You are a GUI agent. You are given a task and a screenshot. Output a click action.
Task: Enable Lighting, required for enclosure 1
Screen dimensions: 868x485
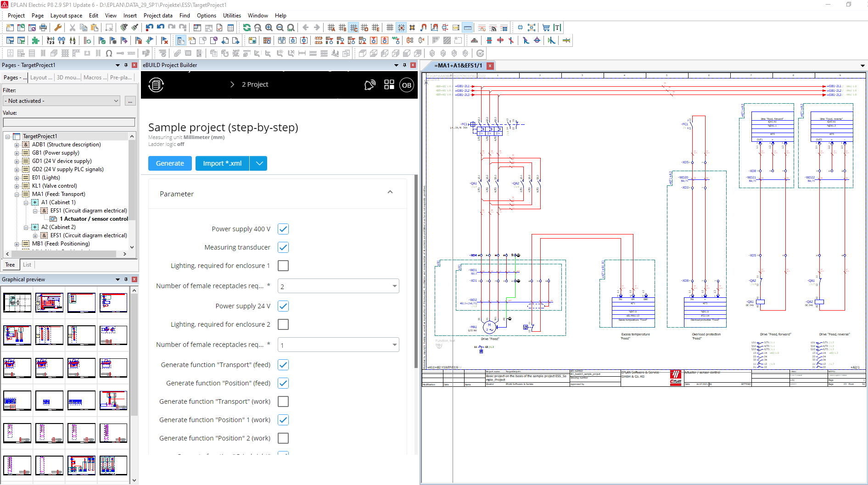point(283,265)
